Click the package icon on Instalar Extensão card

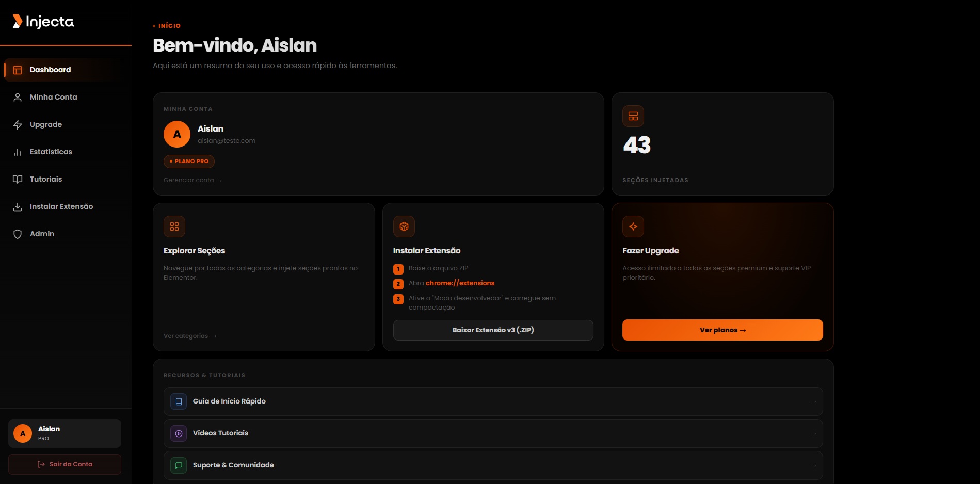(404, 226)
